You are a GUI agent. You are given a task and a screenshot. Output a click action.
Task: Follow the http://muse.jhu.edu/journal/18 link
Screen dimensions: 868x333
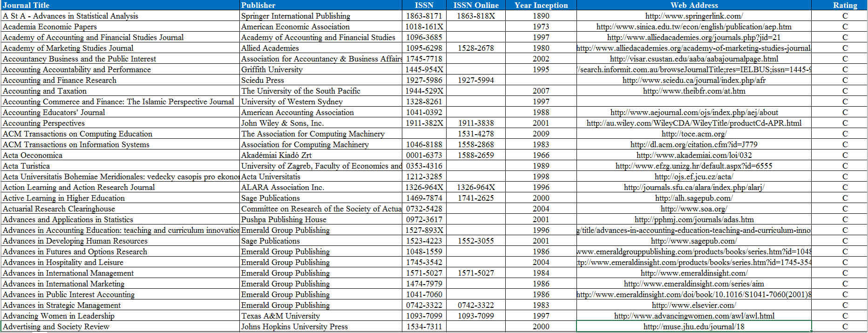(694, 326)
